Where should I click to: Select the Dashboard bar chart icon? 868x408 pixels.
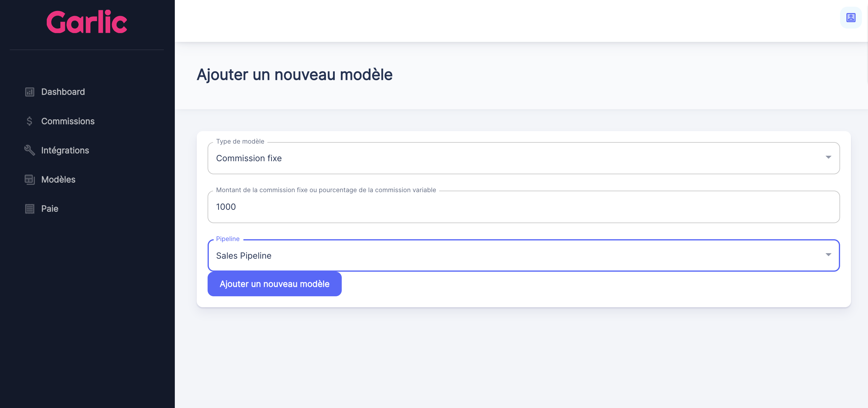30,92
